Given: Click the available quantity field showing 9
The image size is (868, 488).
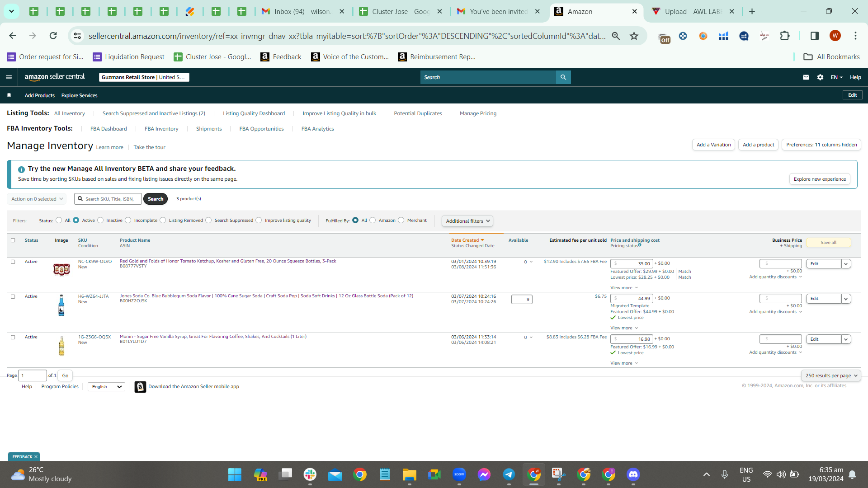Looking at the screenshot, I should click(522, 299).
